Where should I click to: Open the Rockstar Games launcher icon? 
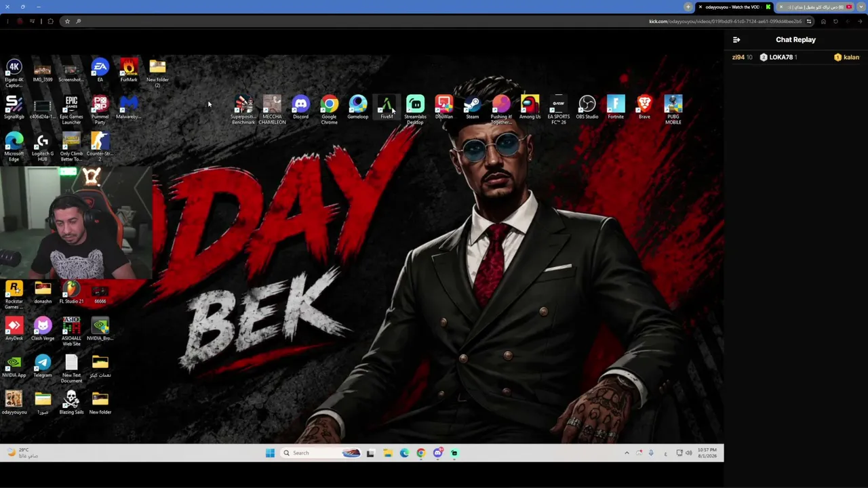pos(14,294)
